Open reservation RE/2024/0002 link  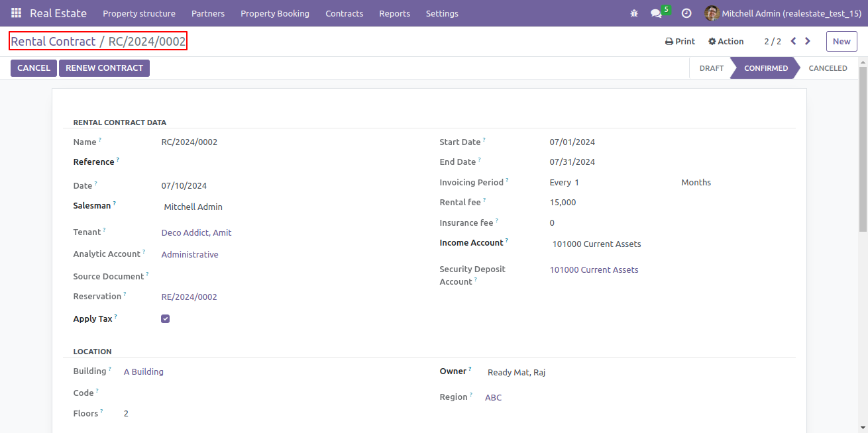pos(189,297)
